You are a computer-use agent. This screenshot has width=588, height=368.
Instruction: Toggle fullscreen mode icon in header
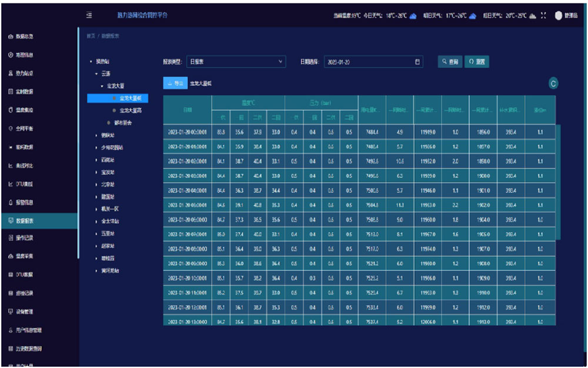[543, 15]
